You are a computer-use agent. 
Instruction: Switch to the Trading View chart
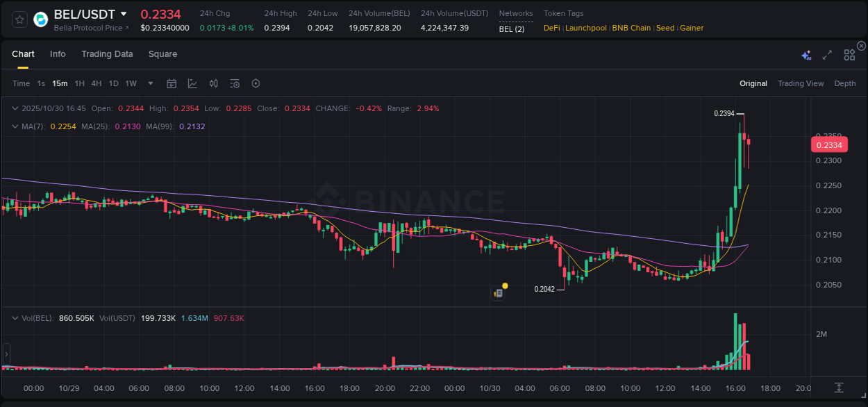click(x=801, y=83)
